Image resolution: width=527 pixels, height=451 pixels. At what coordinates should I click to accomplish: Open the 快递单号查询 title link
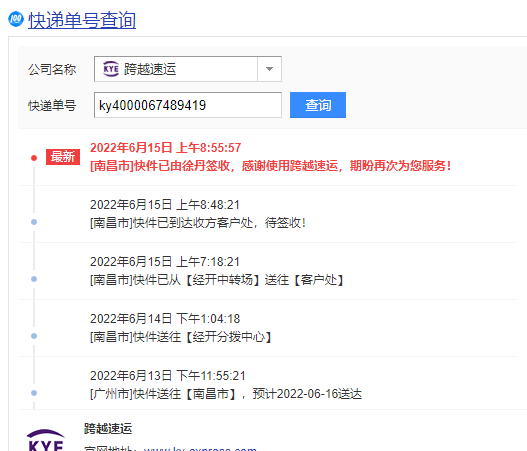[x=82, y=20]
